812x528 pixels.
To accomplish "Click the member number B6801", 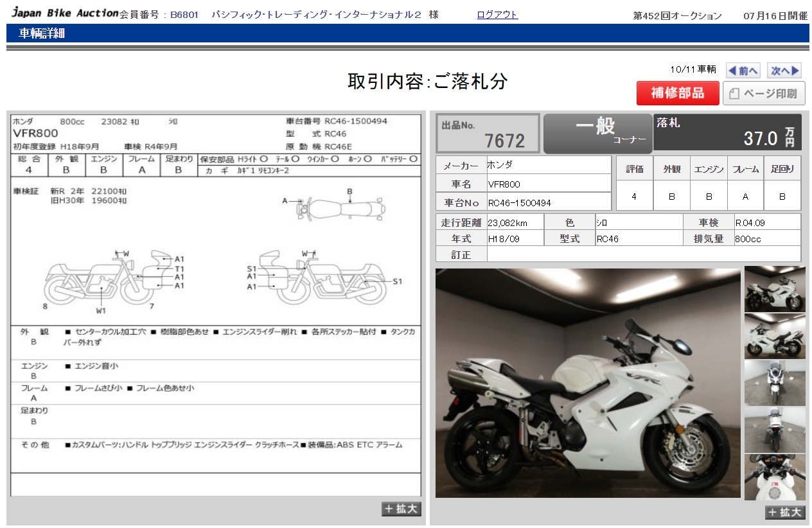I will point(185,15).
